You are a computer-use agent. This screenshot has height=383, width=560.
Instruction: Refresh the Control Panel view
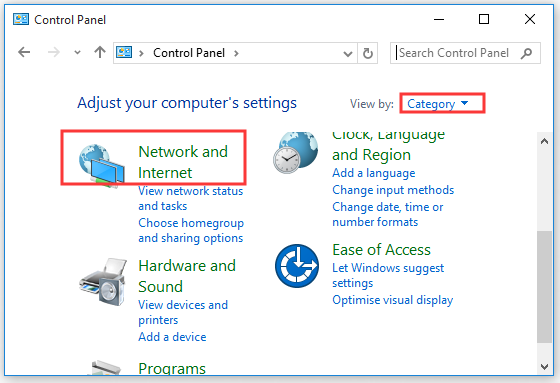[x=368, y=53]
